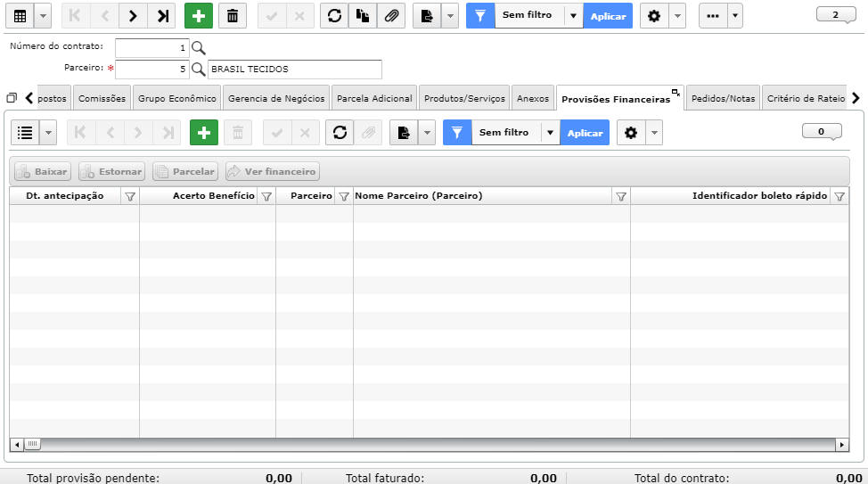Click the trash delete icon in top toolbar
This screenshot has height=484, width=868.
click(233, 16)
